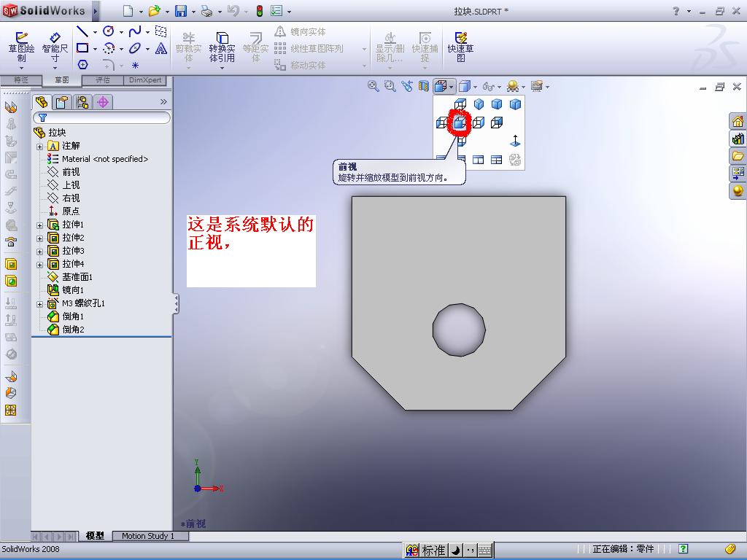Switch to the 评估 ribbon tab
This screenshot has width=747, height=560.
[x=103, y=80]
